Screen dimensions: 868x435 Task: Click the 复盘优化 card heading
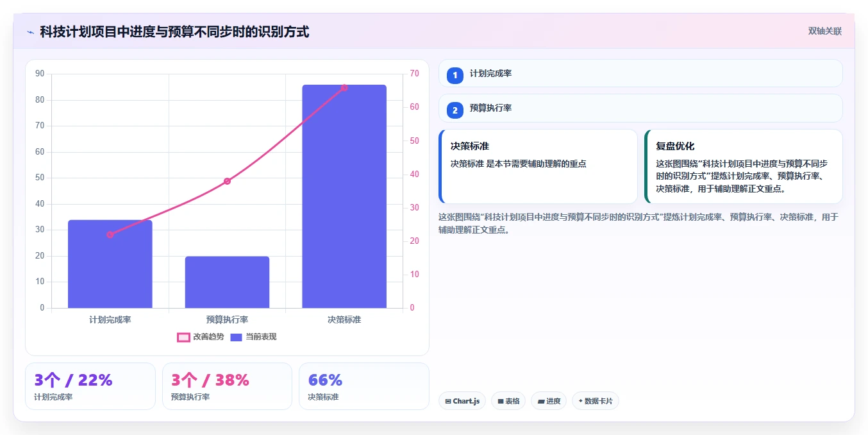(x=675, y=146)
